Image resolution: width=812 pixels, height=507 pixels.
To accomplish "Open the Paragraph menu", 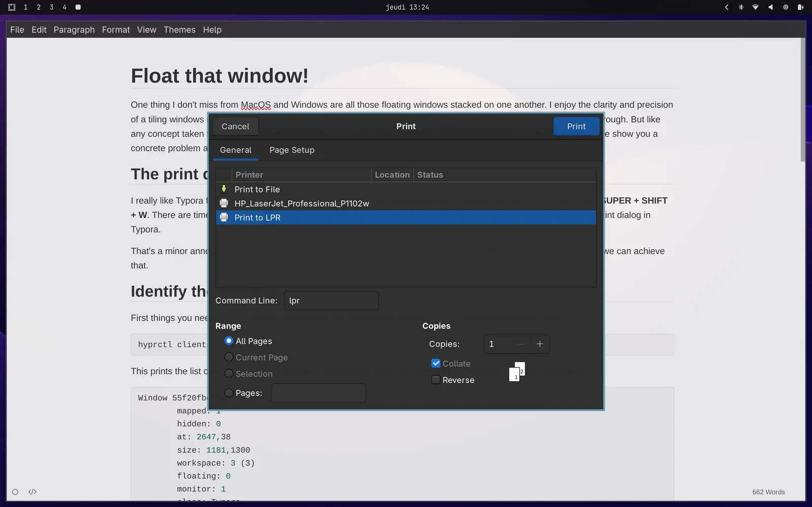I will pos(74,29).
